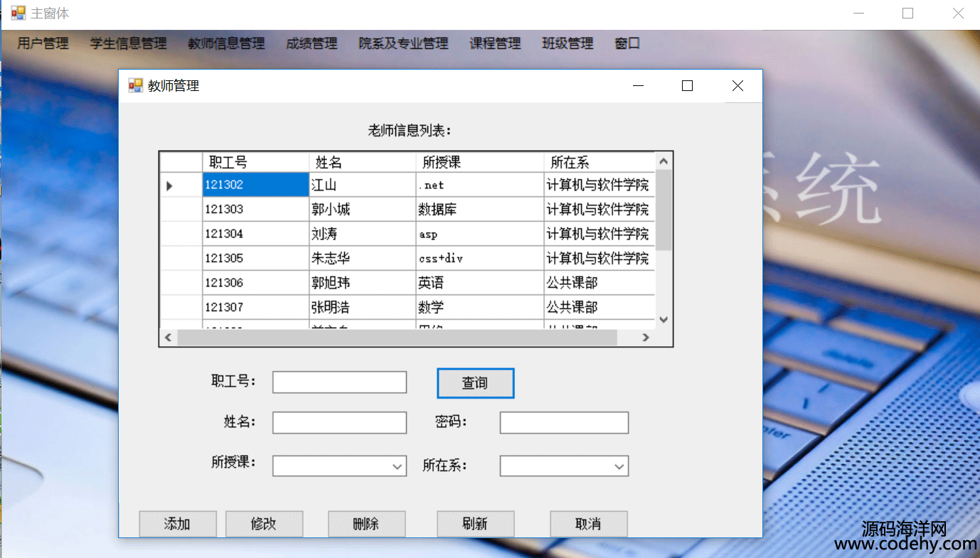Image resolution: width=980 pixels, height=558 pixels.
Task: Open the 教师信息管理 menu
Action: 226,43
